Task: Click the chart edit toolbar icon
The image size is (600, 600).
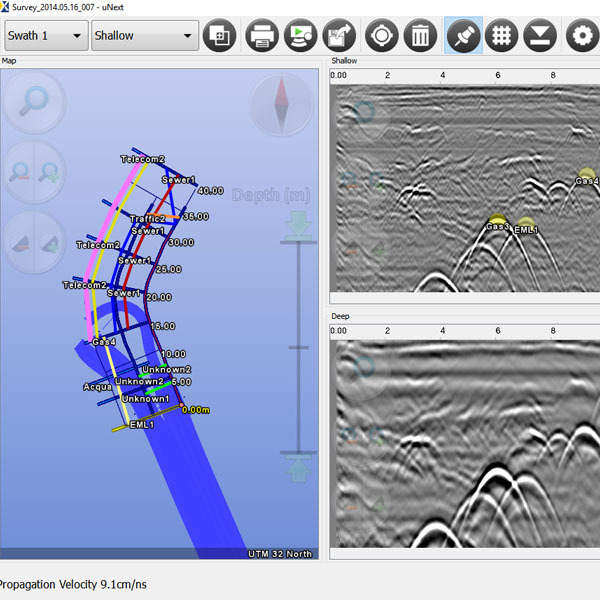Action: [x=341, y=37]
